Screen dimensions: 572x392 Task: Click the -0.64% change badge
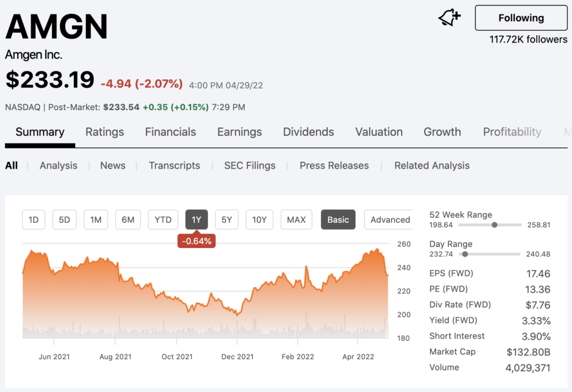click(x=197, y=241)
